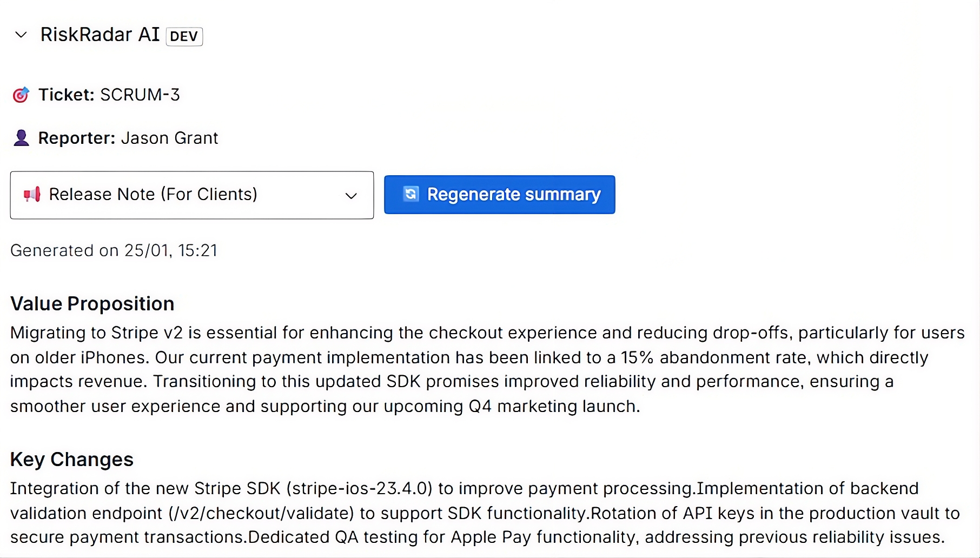Viewport: 980px width, 558px height.
Task: Click Regenerate summary
Action: coord(499,195)
